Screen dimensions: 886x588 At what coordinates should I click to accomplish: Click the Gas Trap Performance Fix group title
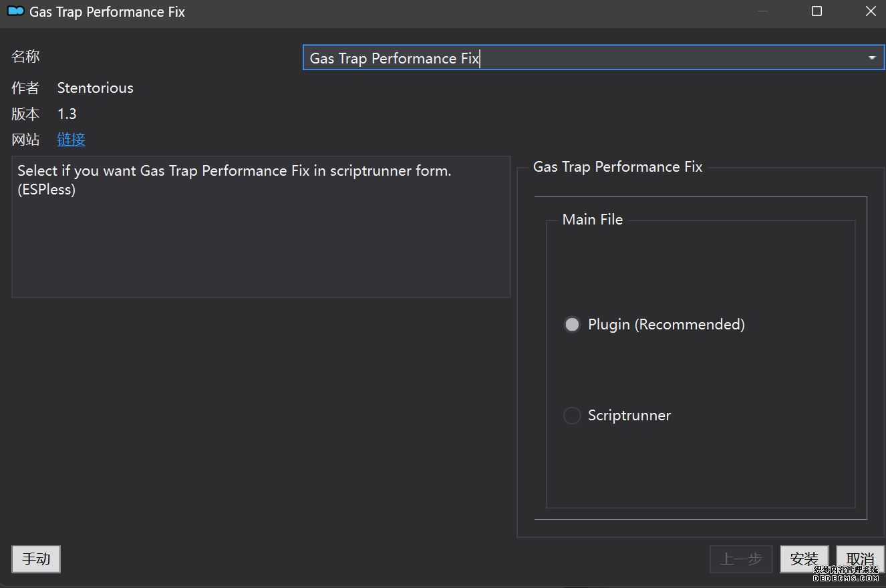tap(617, 167)
